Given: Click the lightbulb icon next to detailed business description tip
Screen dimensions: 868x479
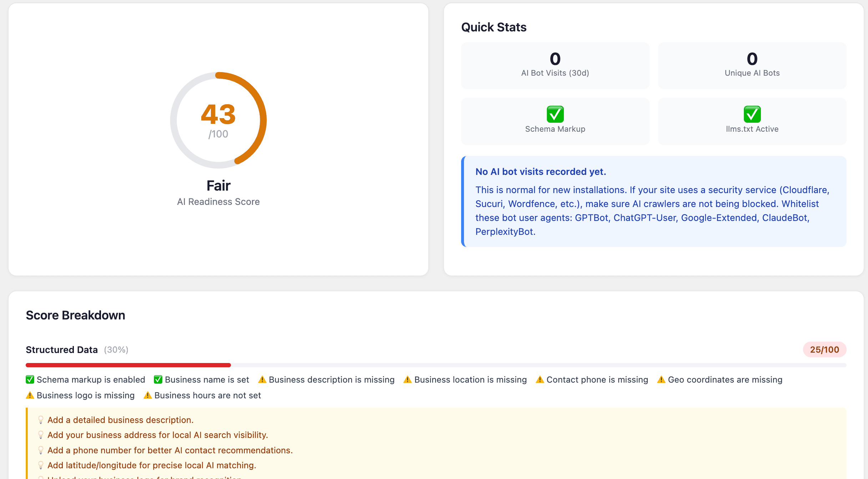Looking at the screenshot, I should [41, 420].
